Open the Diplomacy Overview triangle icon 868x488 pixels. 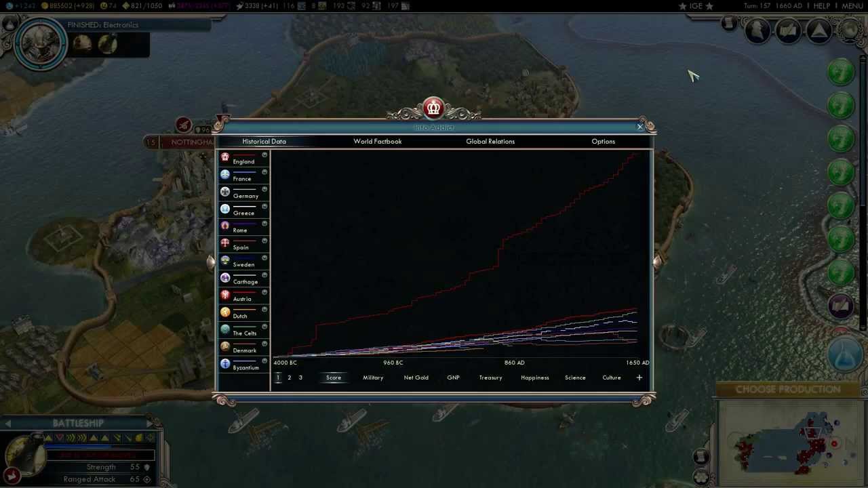coord(819,31)
